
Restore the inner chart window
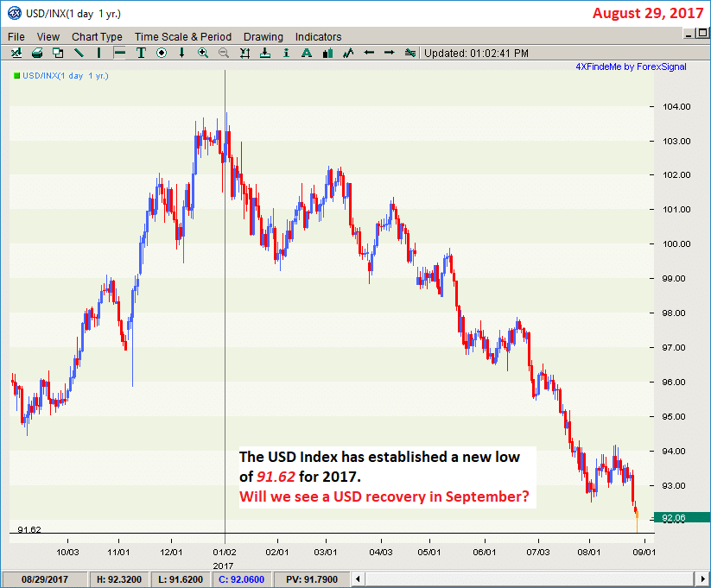(702, 33)
